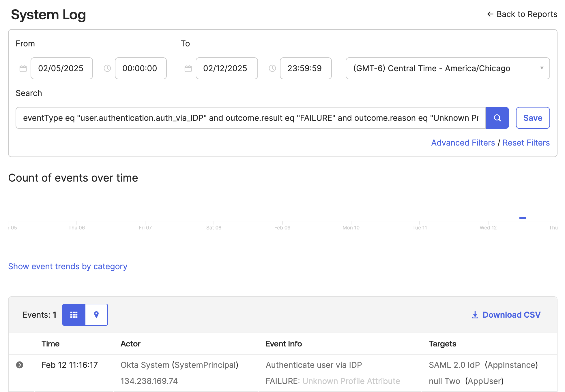Click the Okta System actor link
The image size is (565, 392).
(145, 365)
